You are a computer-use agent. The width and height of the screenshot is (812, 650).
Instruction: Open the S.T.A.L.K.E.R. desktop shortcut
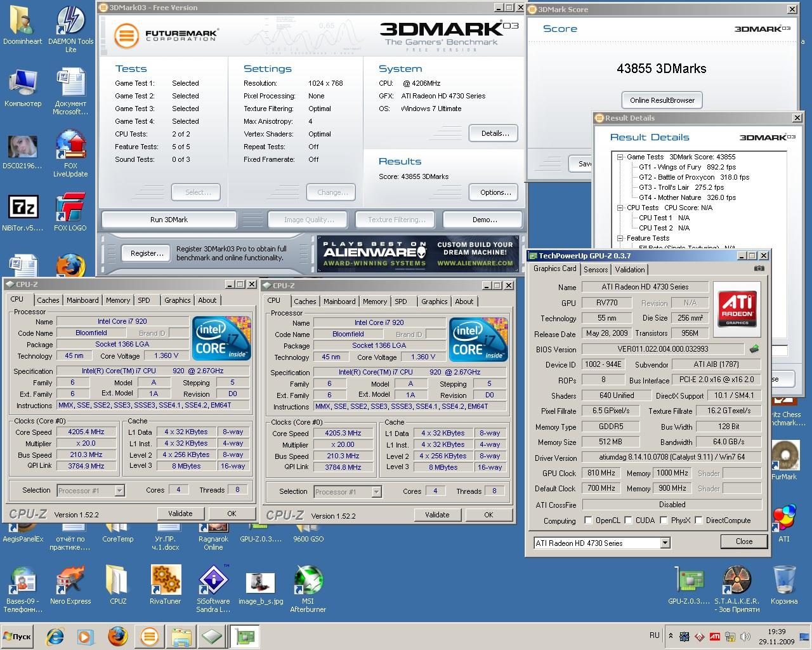[x=737, y=589]
